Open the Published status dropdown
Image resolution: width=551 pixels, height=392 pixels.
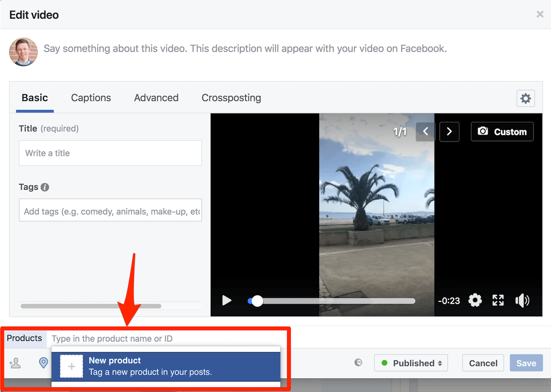click(x=411, y=363)
